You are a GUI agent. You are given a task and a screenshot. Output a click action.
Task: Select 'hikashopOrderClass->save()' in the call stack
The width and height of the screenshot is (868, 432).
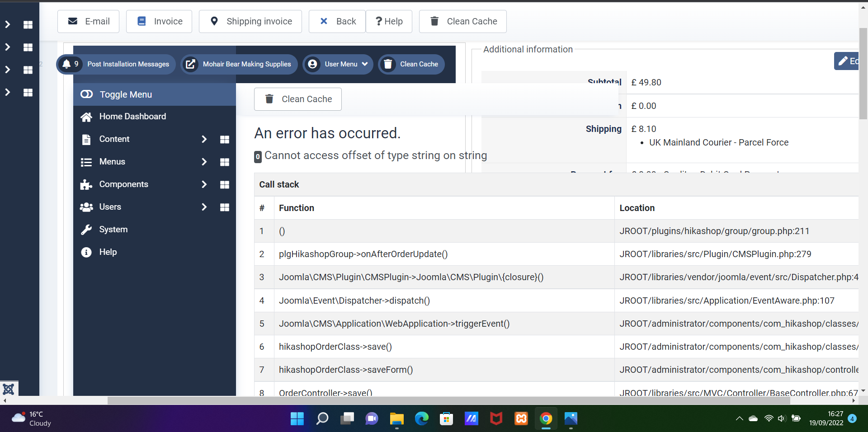click(335, 347)
